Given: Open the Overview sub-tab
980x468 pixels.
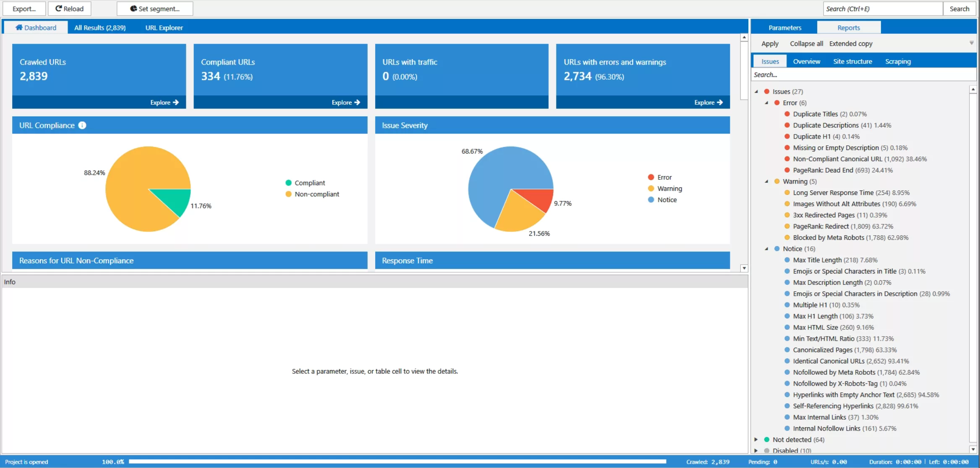Looking at the screenshot, I should pyautogui.click(x=806, y=61).
